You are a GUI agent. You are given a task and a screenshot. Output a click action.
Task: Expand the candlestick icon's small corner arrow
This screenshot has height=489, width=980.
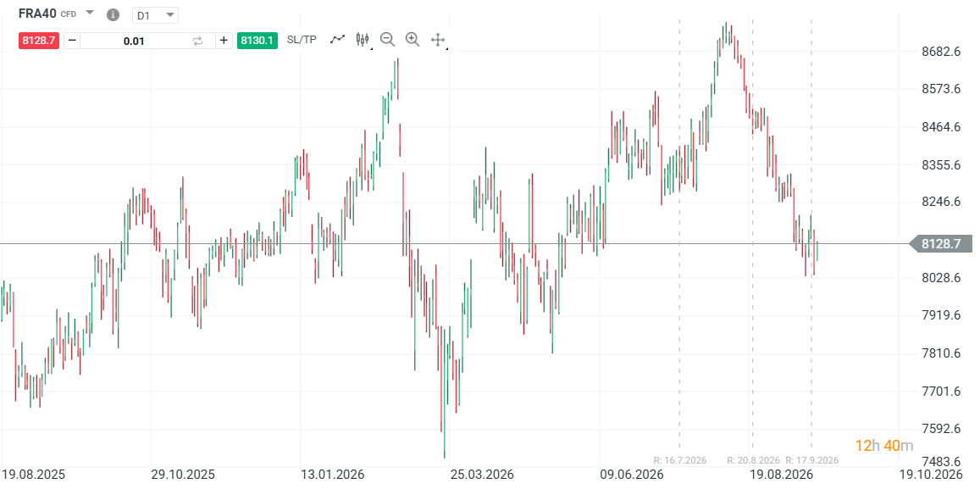point(372,47)
